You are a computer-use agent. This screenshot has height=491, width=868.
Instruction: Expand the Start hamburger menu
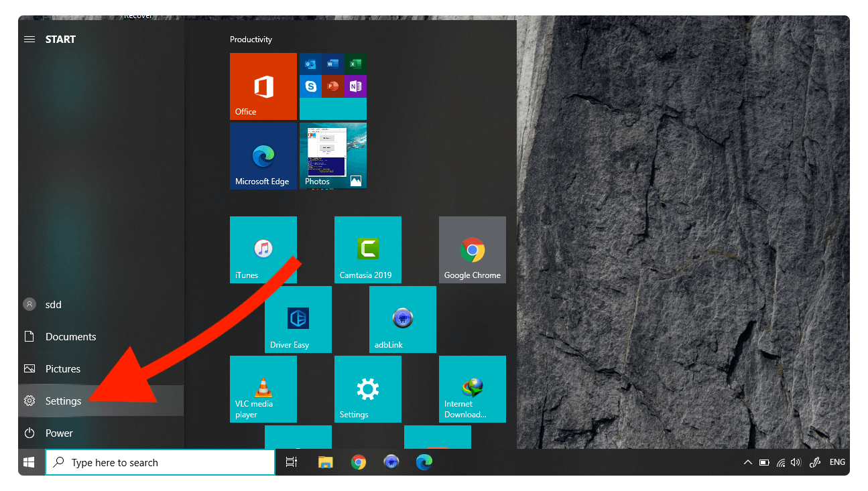pyautogui.click(x=29, y=40)
